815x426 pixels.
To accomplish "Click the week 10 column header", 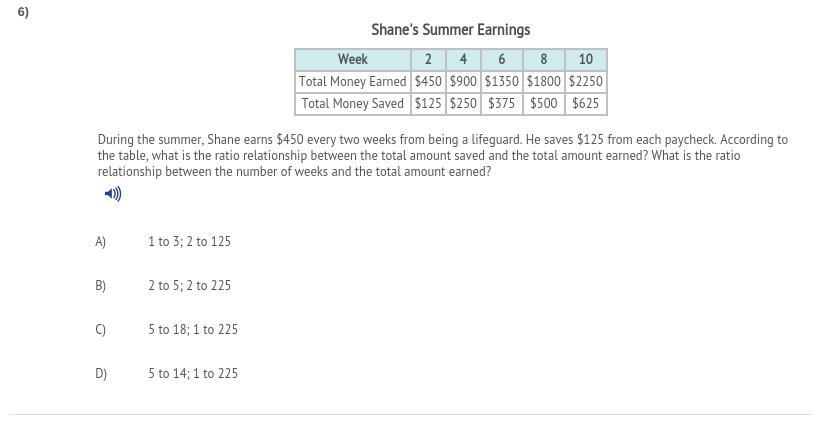I will 586,59.
